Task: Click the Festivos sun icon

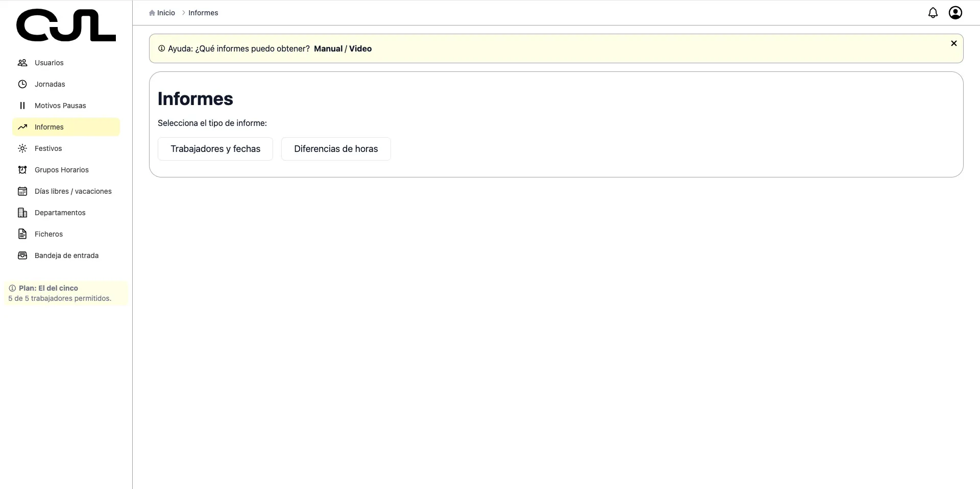Action: (x=22, y=148)
